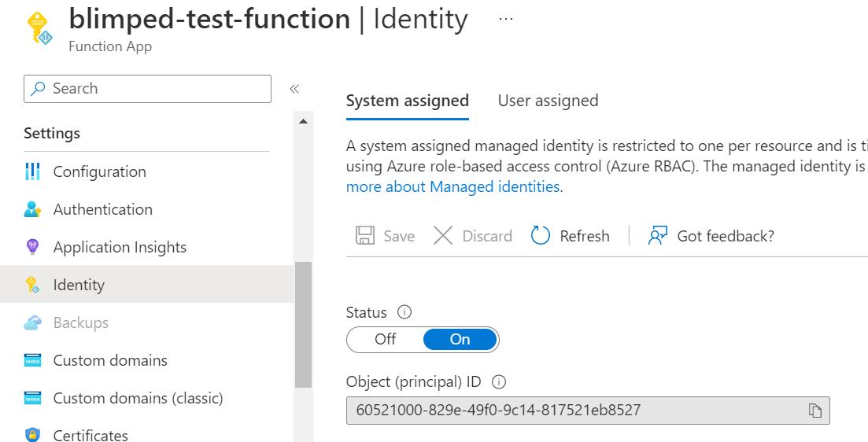Open Custom domains (classic)
Viewport: 868px width, 442px height.
pyautogui.click(x=138, y=398)
